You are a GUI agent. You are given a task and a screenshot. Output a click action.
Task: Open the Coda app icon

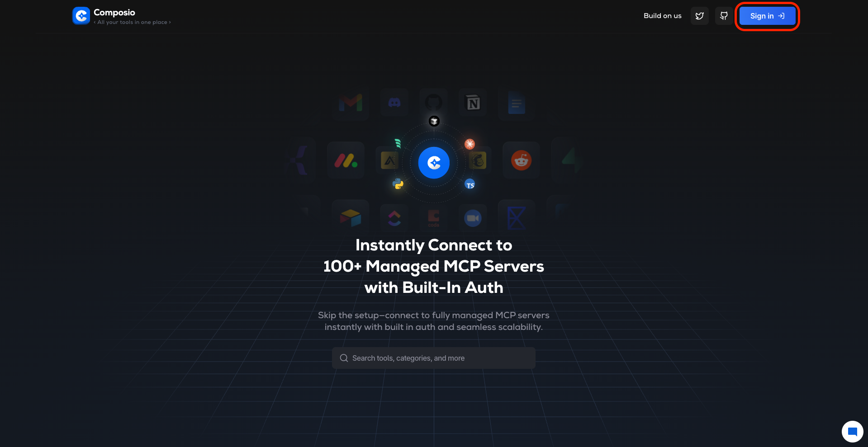433,217
